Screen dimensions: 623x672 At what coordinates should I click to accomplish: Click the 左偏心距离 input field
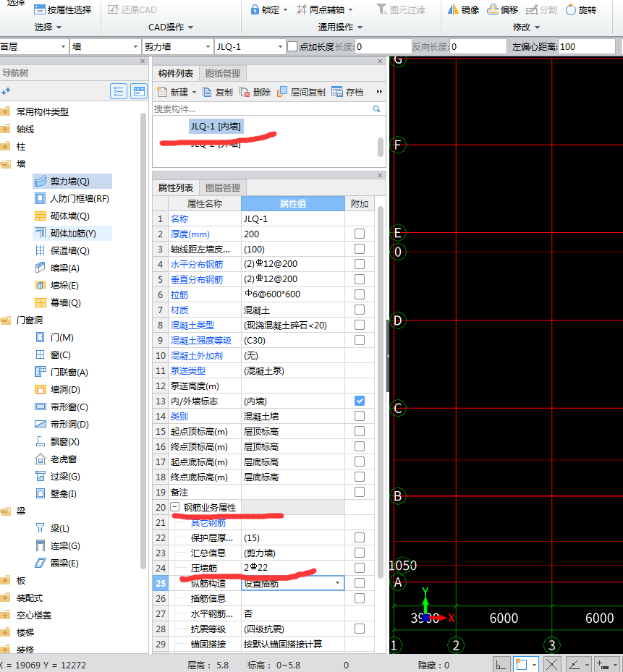click(x=586, y=46)
